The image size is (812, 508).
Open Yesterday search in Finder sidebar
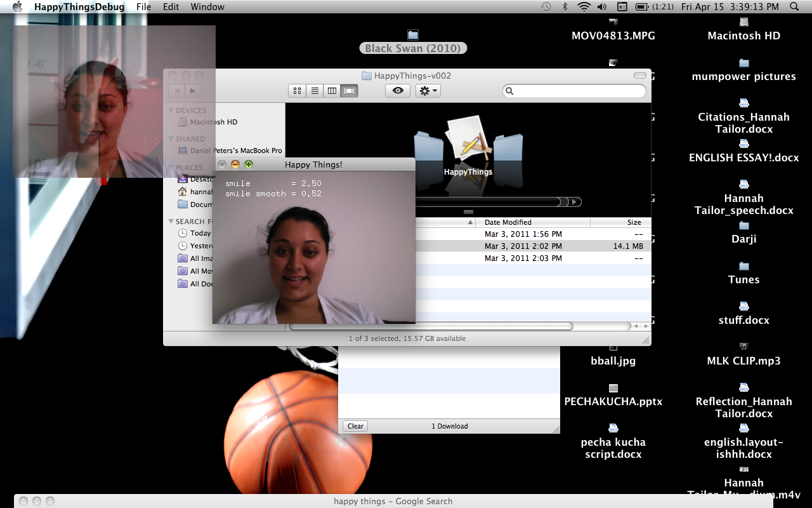195,246
